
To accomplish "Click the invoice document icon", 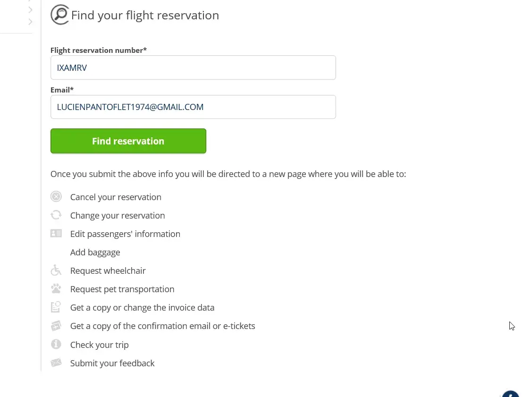I will point(56,307).
